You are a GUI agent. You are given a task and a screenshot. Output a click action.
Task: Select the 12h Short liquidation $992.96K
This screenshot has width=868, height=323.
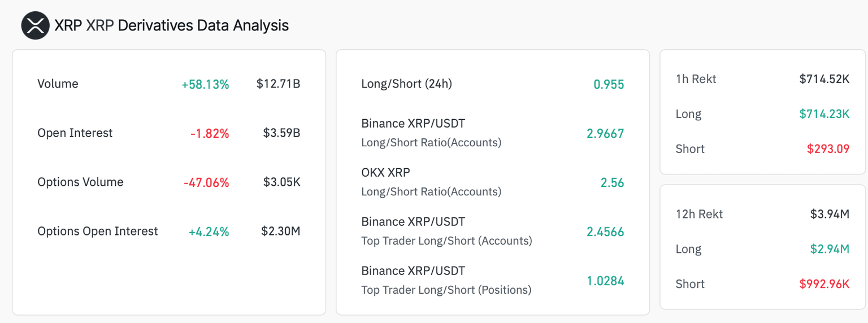824,284
